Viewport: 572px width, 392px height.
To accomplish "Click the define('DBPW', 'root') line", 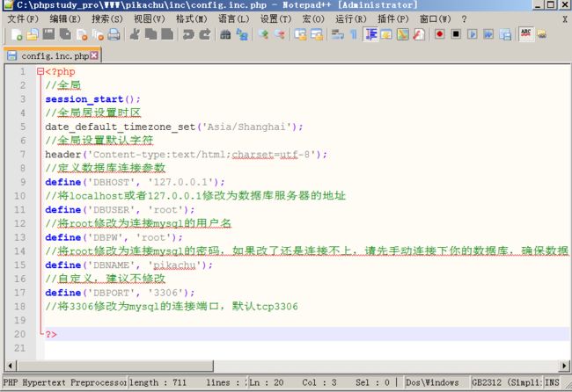I will pyautogui.click(x=114, y=237).
